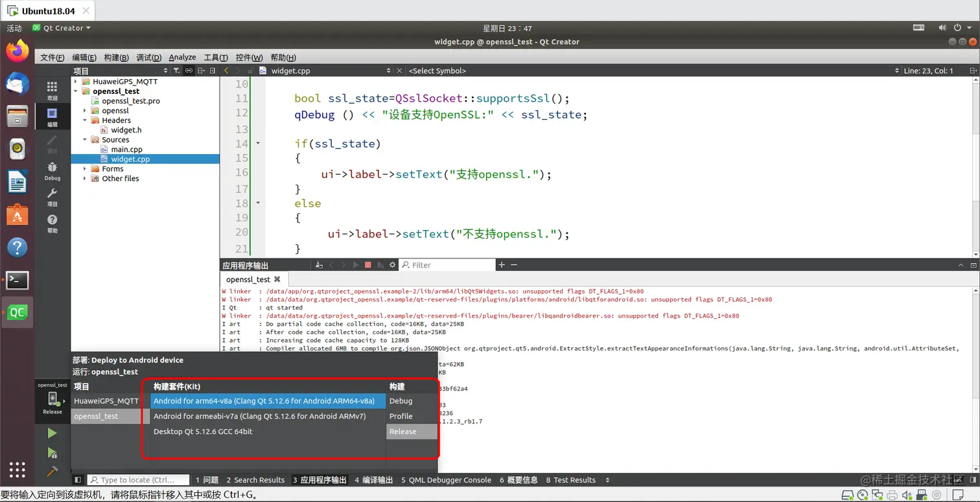Open the 调试(D) menu
This screenshot has width=980, height=502.
(148, 57)
